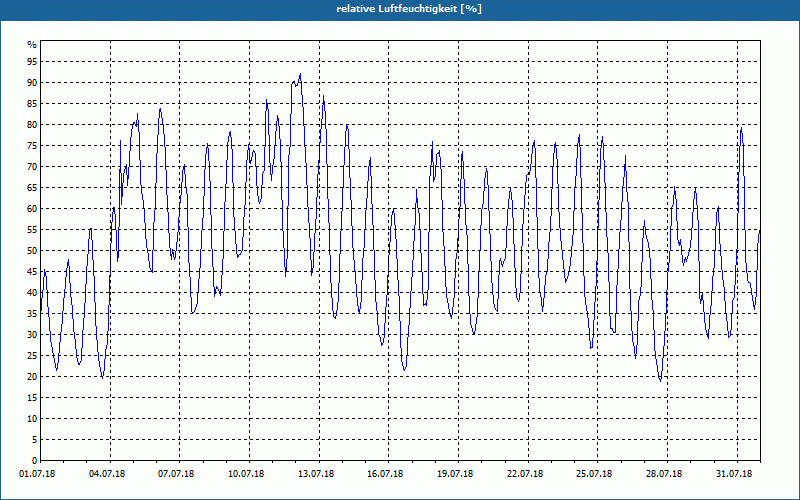Click the y-axis value 20

coord(32,377)
